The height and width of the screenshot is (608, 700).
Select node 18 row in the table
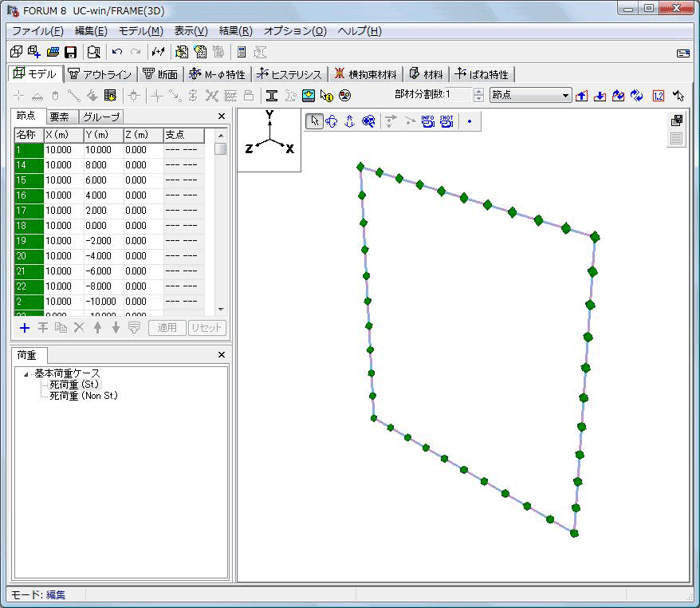109,226
